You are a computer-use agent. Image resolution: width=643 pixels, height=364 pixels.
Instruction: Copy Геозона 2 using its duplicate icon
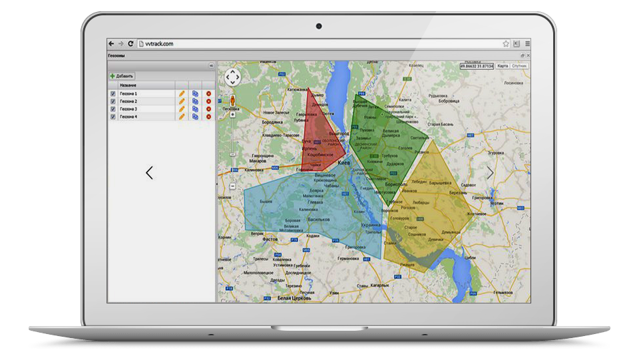coord(195,102)
